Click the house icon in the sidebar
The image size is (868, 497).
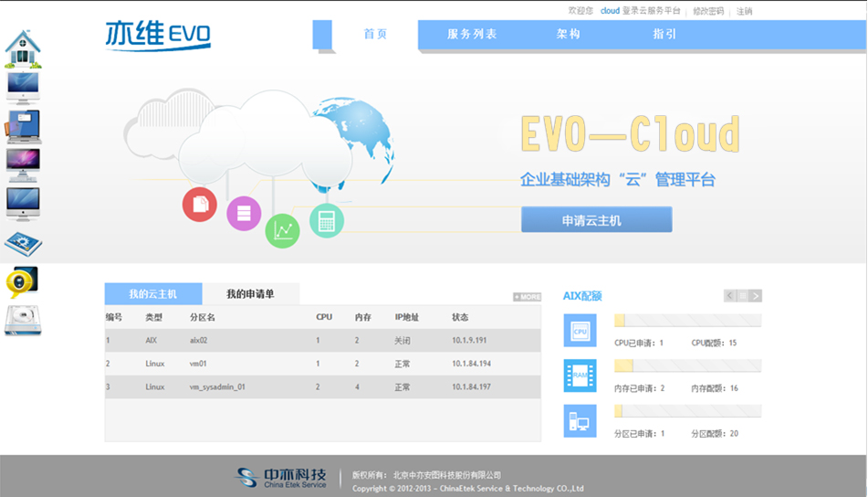pyautogui.click(x=22, y=49)
